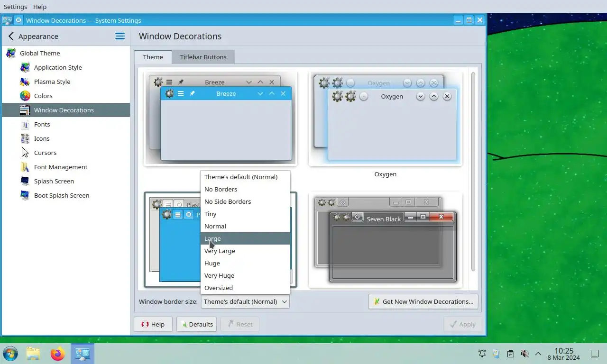Go back using the Appearance arrow

point(11,36)
